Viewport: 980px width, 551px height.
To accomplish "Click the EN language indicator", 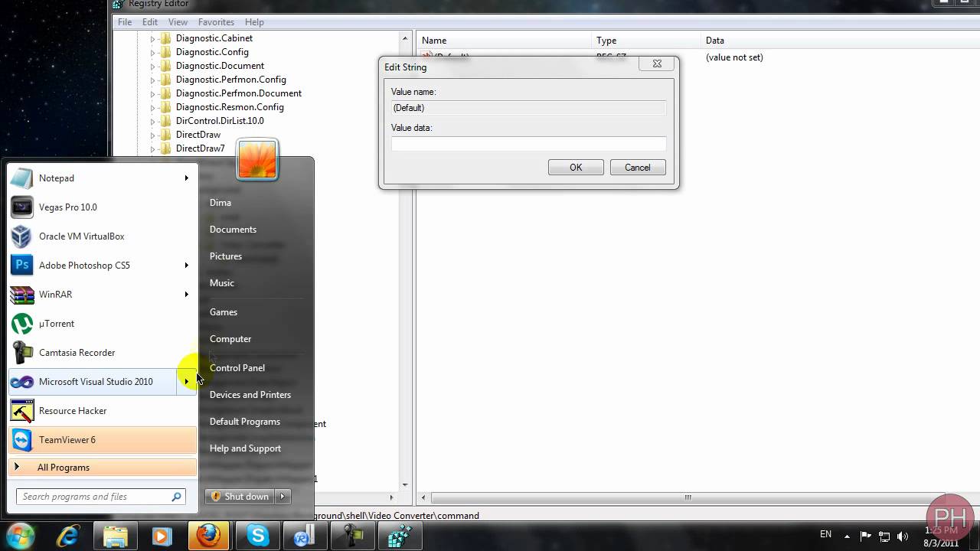I will pos(825,534).
